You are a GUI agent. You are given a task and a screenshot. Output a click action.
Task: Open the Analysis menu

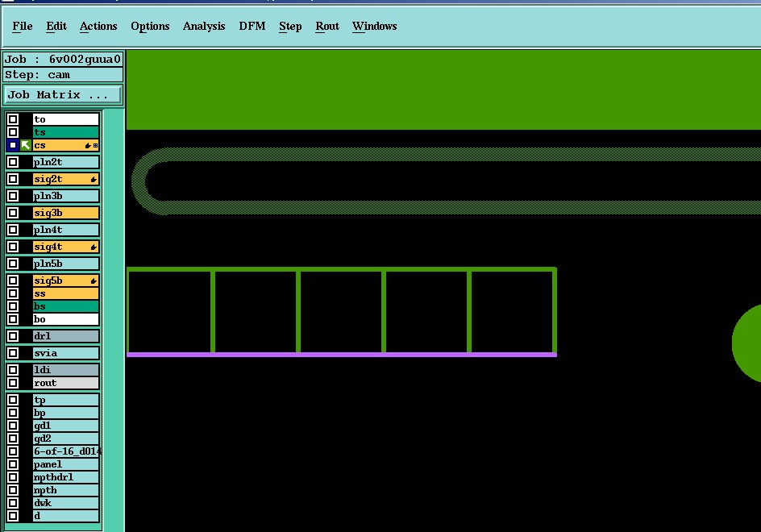point(204,27)
